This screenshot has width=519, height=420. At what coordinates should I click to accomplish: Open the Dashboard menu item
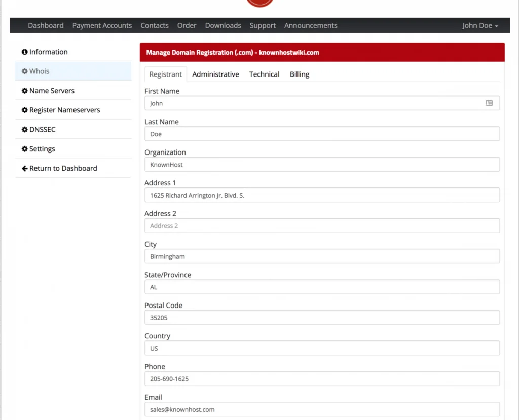tap(46, 25)
